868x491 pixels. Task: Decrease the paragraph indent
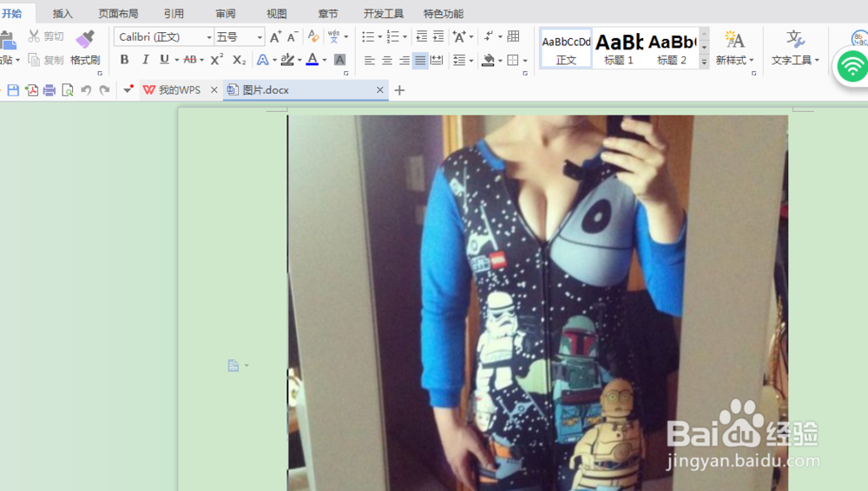(421, 37)
